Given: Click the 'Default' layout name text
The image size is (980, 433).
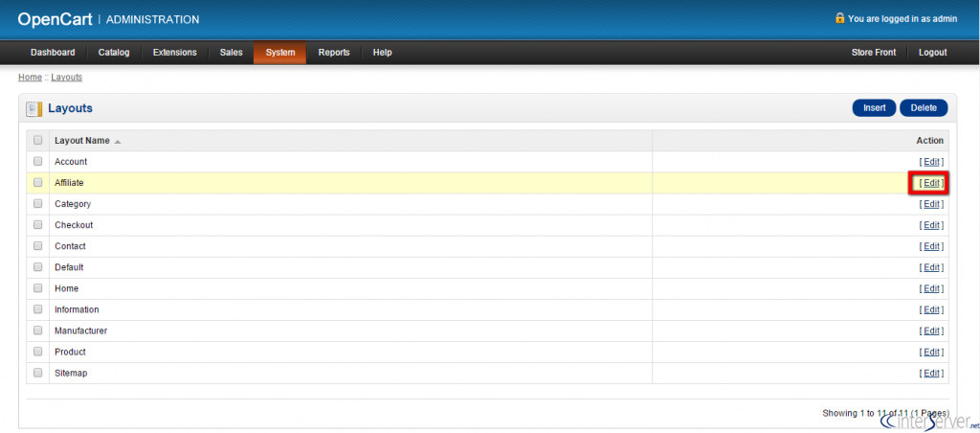Looking at the screenshot, I should point(69,267).
